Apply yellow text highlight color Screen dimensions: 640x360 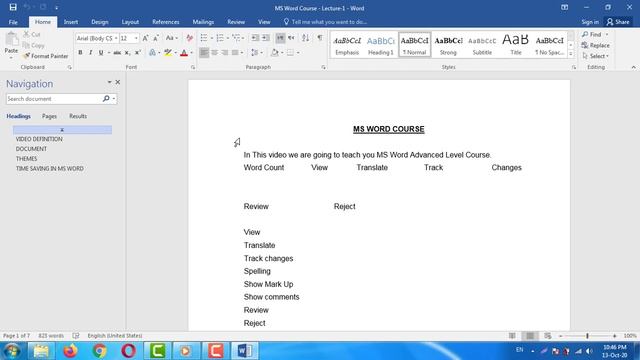click(x=168, y=53)
